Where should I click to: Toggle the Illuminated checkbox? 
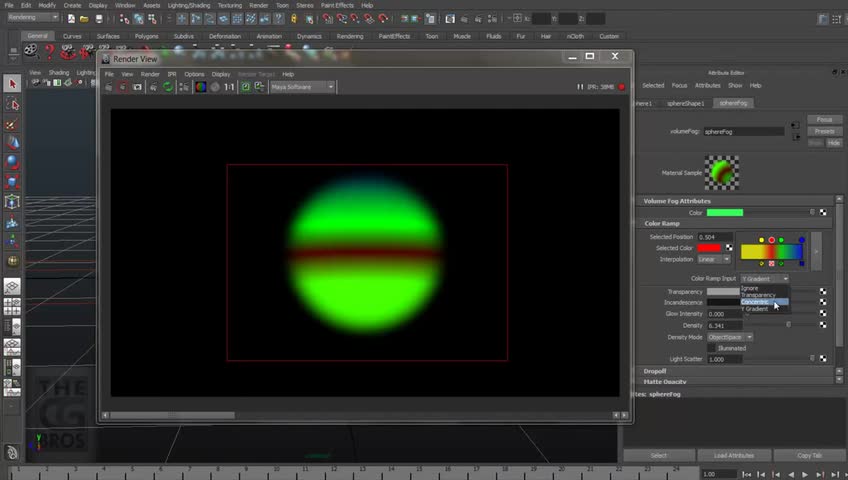[712, 348]
